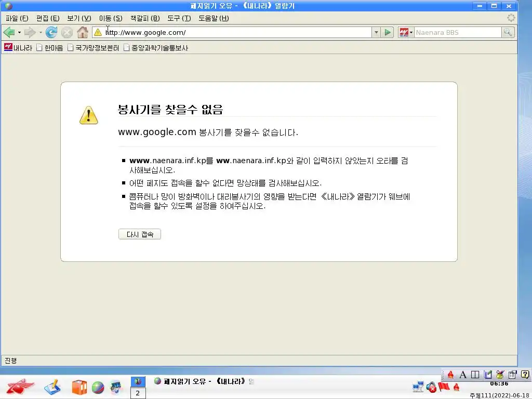This screenshot has width=532, height=399.
Task: Click the properties list icon in the input panel
Action: [513, 375]
